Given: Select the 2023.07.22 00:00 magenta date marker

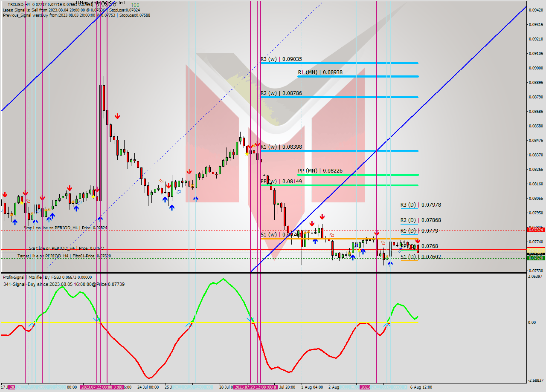Looking at the screenshot, I should point(102,387).
